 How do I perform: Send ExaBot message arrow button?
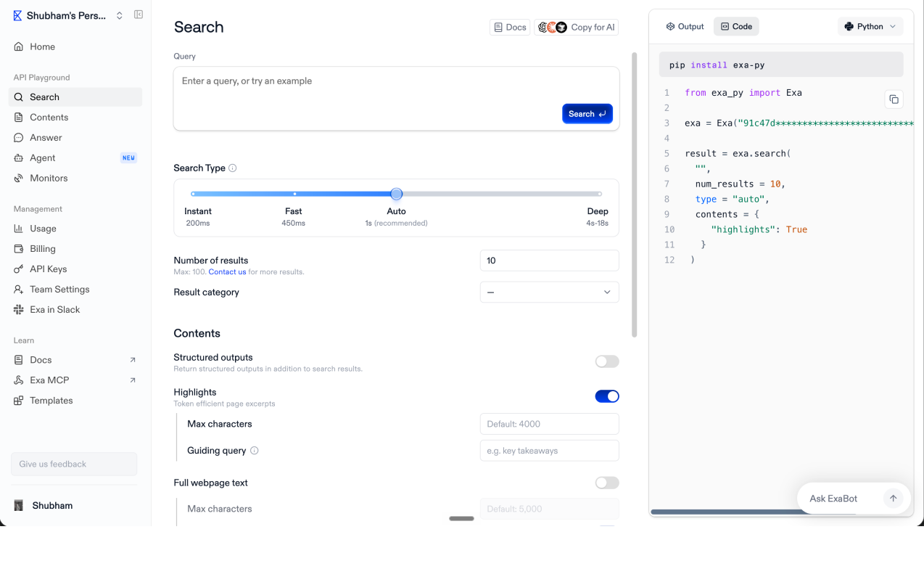coord(894,499)
